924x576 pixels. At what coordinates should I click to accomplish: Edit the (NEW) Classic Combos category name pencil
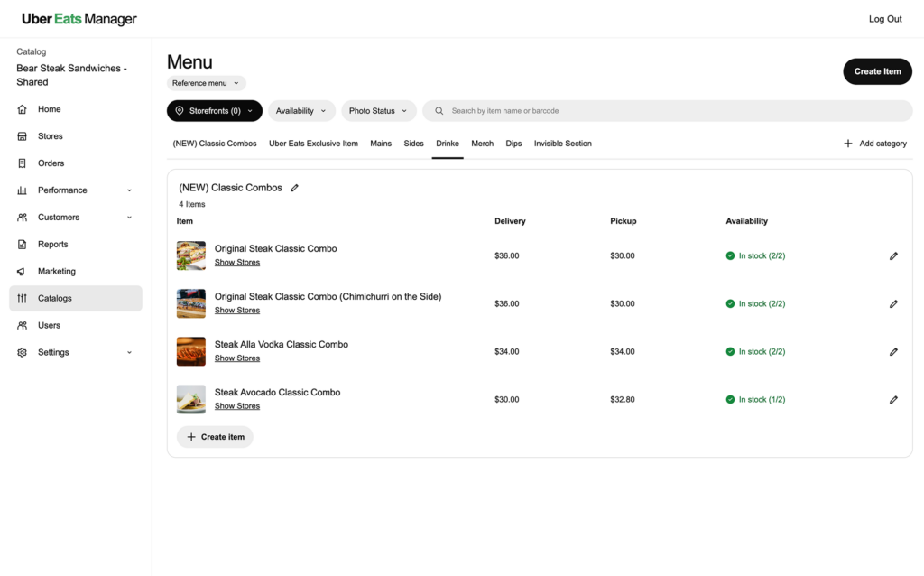(x=295, y=188)
